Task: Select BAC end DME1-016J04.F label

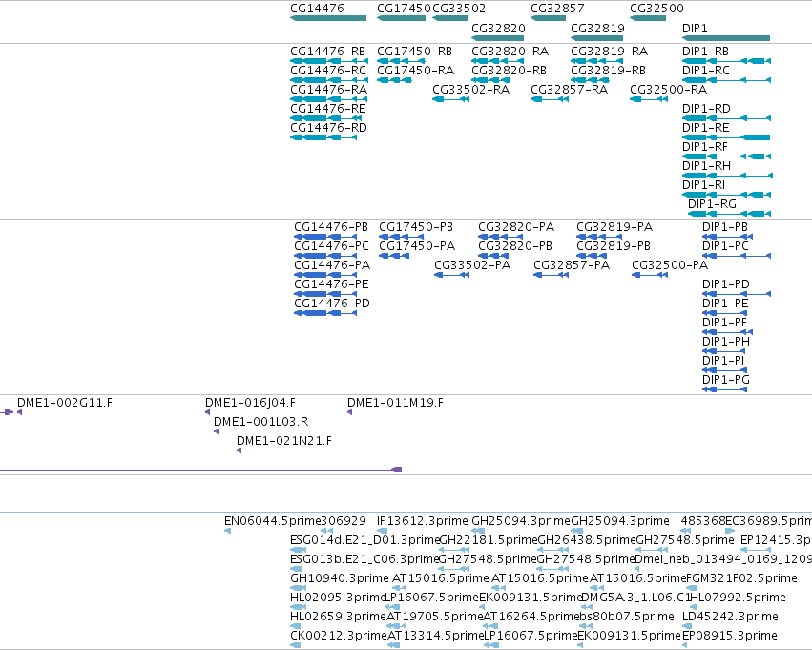Action: click(250, 403)
